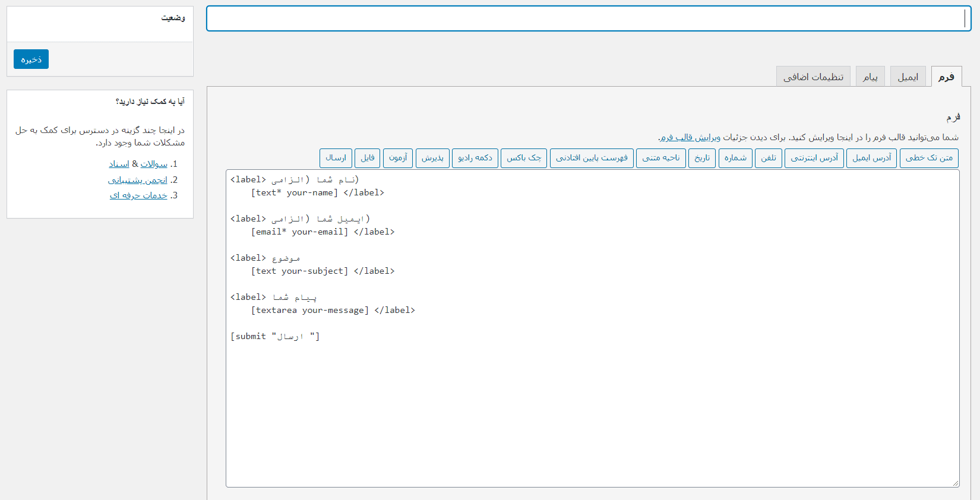Insert دکمه رادیو tag
980x500 pixels.
click(475, 158)
